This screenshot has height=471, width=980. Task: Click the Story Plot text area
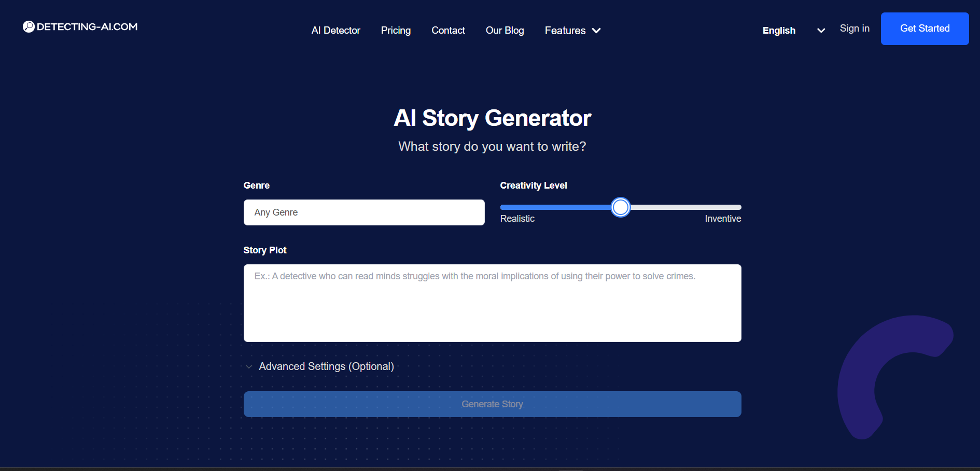[x=492, y=303]
